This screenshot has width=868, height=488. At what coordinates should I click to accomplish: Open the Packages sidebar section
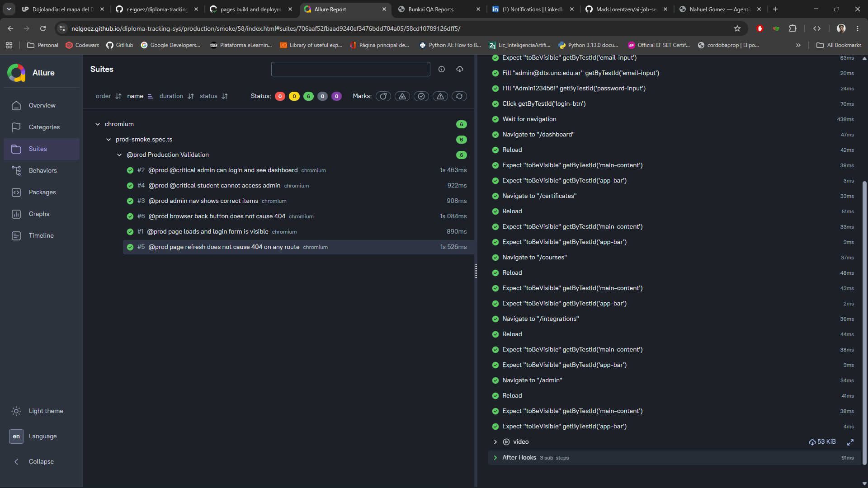[41, 192]
